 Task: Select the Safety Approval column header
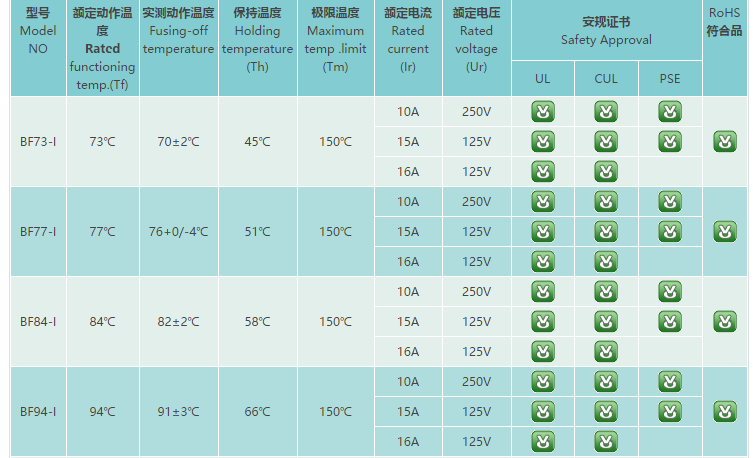click(x=606, y=31)
